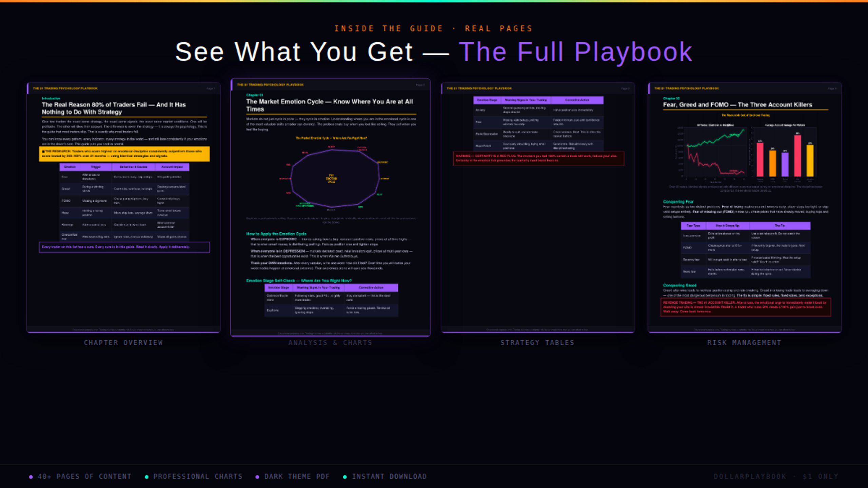Click the 'RISK MANAGEMENT' caption
Viewport: 868px width, 488px height.
point(744,343)
